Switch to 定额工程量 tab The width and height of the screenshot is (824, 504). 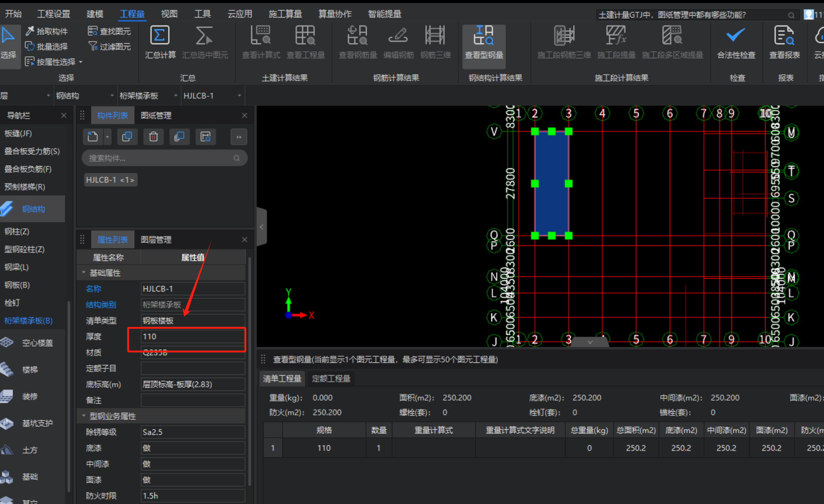(x=331, y=378)
